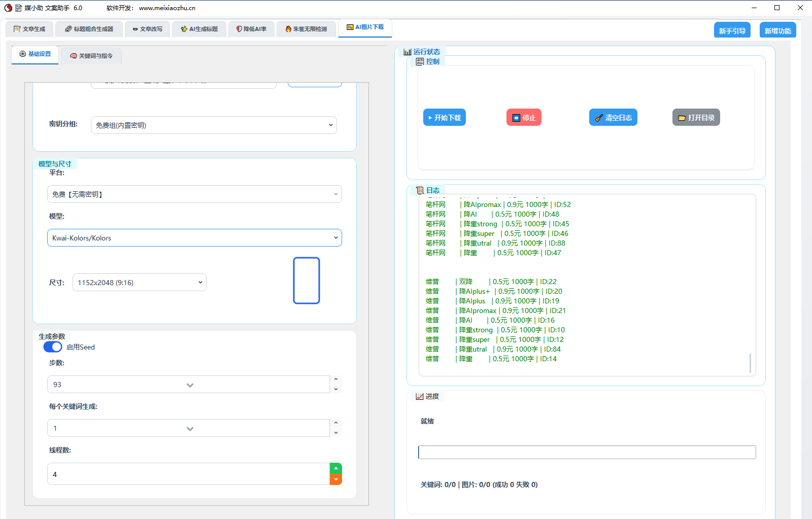The image size is (812, 519).
Task: Click the 文章改写 tab
Action: [148, 29]
